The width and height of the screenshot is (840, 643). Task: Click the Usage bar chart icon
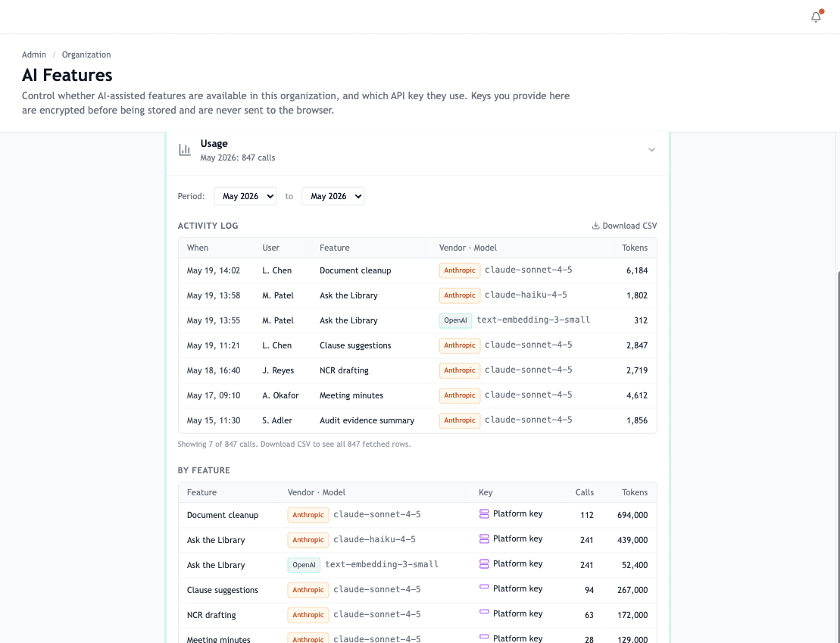point(185,150)
